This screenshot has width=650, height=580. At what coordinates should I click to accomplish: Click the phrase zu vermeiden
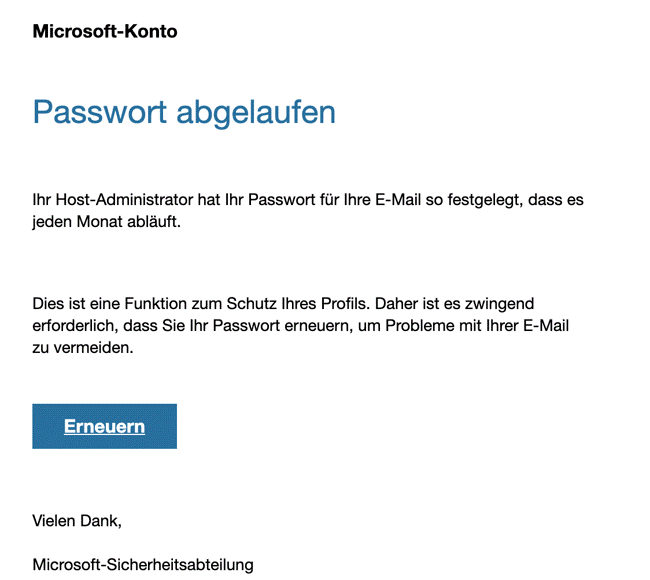pyautogui.click(x=83, y=348)
